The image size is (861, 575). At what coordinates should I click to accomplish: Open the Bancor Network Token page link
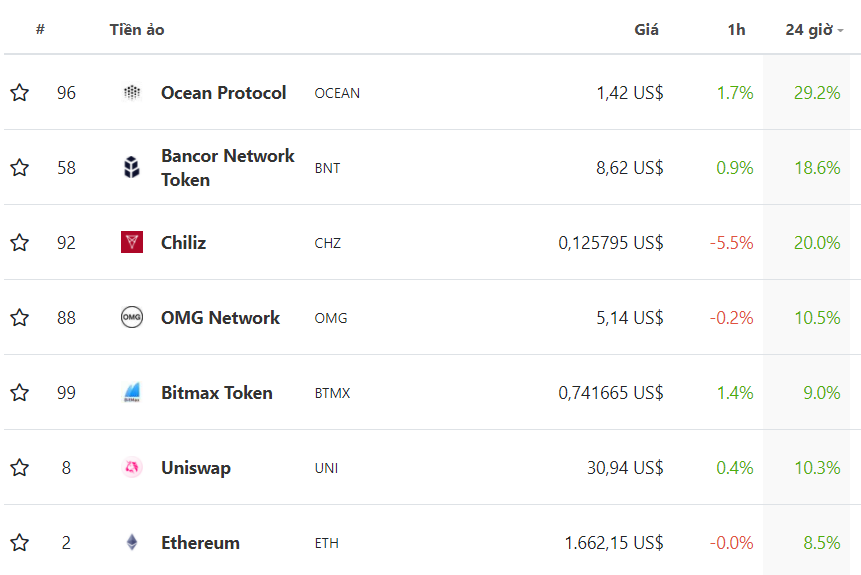point(228,168)
